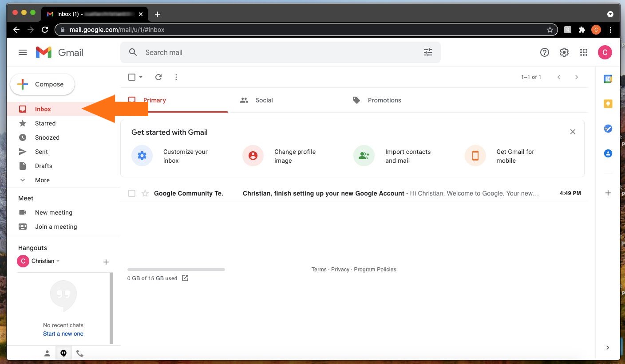
Task: Click the Chrome address bar
Action: click(306, 30)
